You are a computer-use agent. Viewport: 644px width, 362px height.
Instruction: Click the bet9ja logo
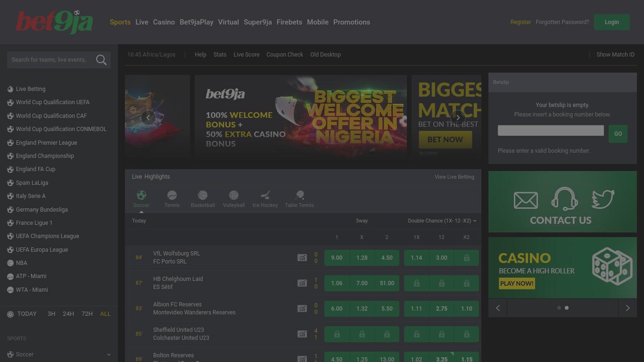[54, 22]
